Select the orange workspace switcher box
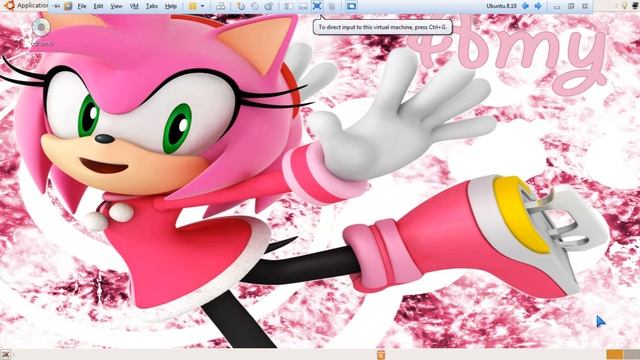The width and height of the screenshot is (640, 360). (x=614, y=355)
